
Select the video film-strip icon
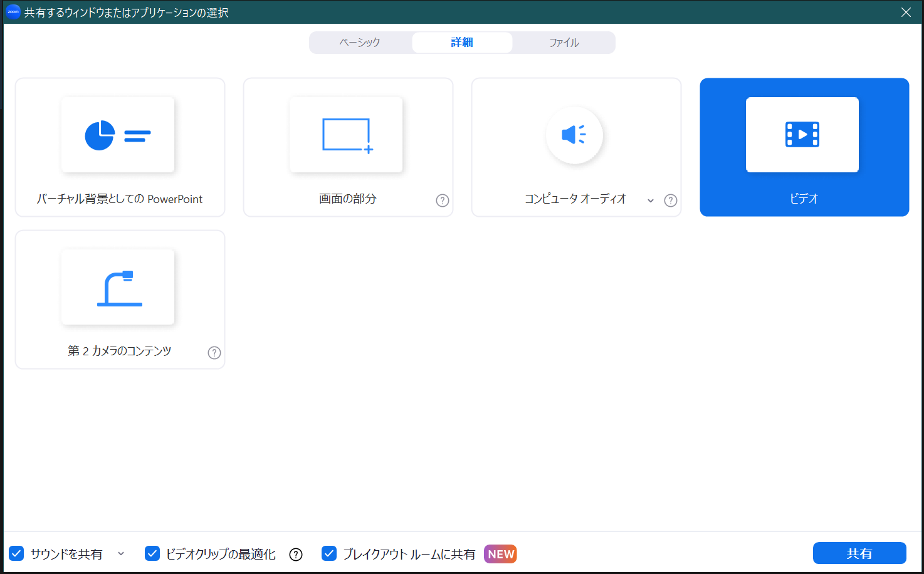click(x=802, y=135)
